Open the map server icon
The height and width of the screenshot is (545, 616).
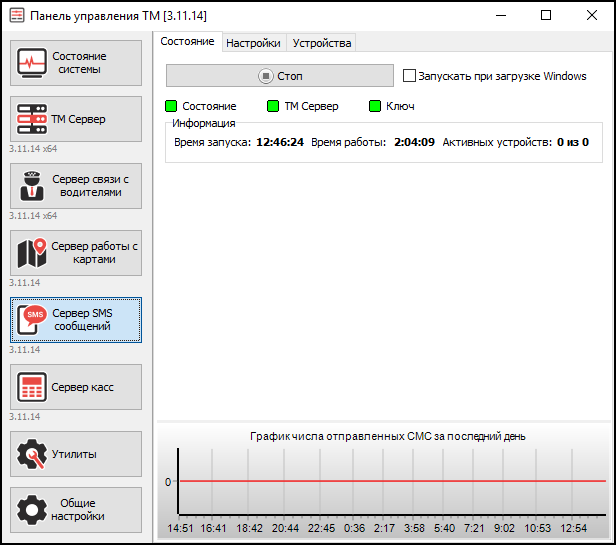[32, 253]
